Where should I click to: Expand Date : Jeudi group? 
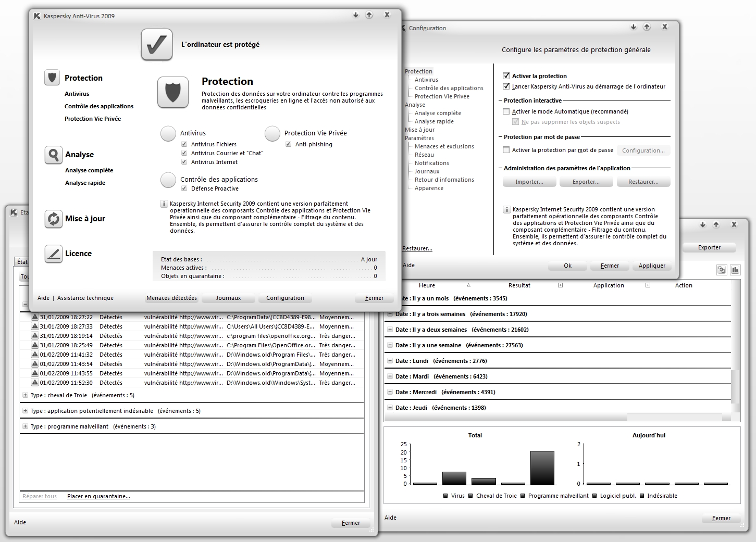(x=390, y=408)
